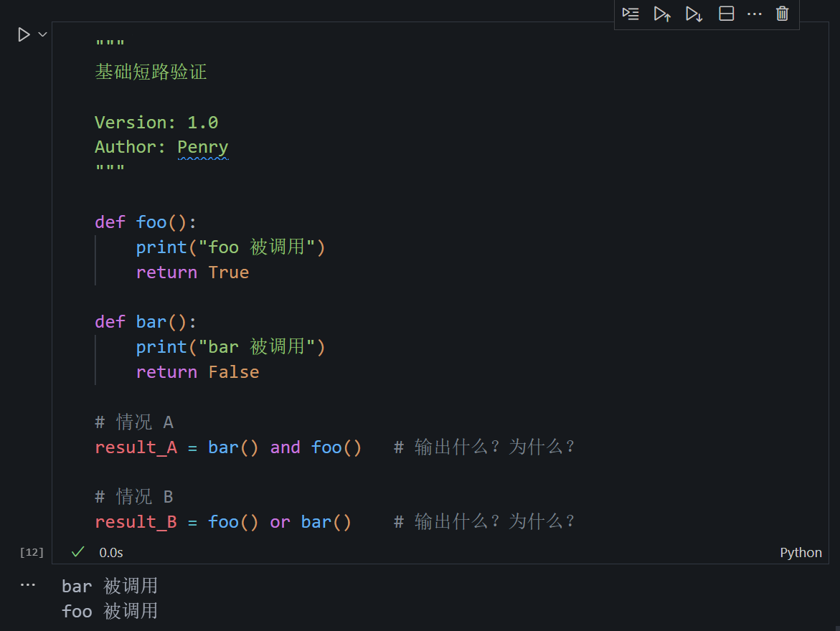
Task: Execute this cell and those below
Action: [x=694, y=14]
